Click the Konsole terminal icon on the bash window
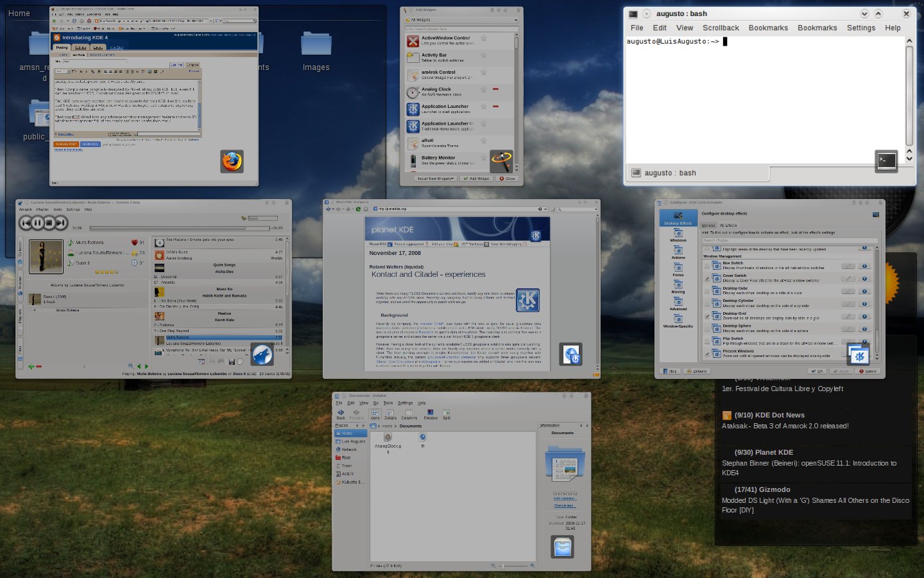Viewport: 924px width, 578px height. pos(887,161)
